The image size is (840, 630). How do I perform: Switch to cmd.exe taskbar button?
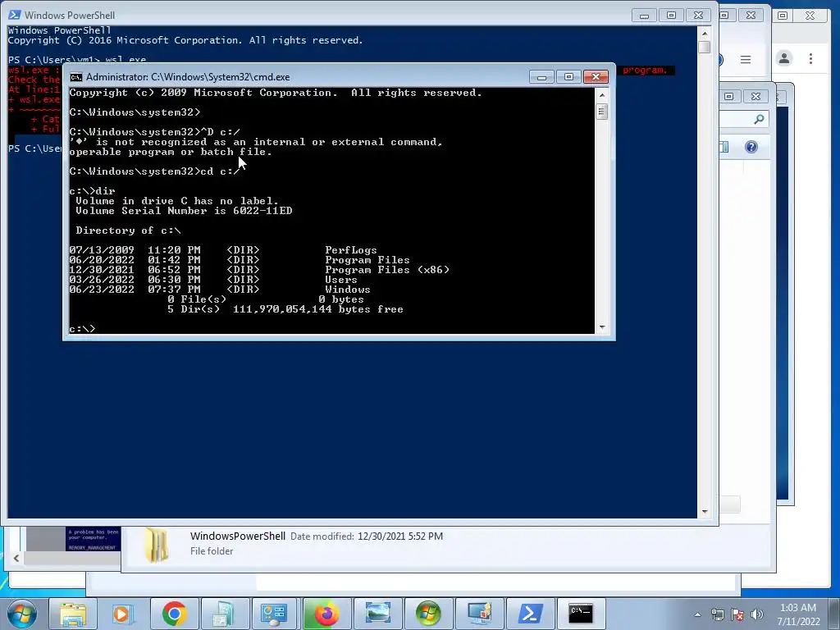[x=581, y=614]
